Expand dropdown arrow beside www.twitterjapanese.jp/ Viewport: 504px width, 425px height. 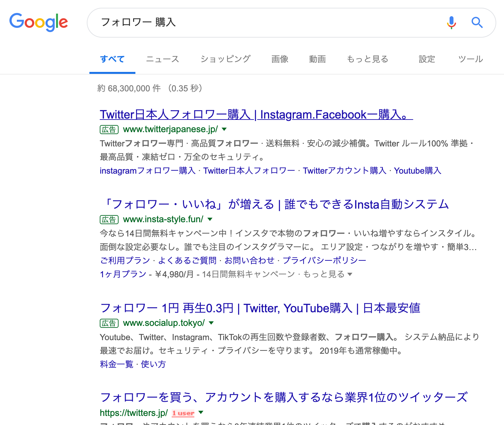click(x=224, y=129)
